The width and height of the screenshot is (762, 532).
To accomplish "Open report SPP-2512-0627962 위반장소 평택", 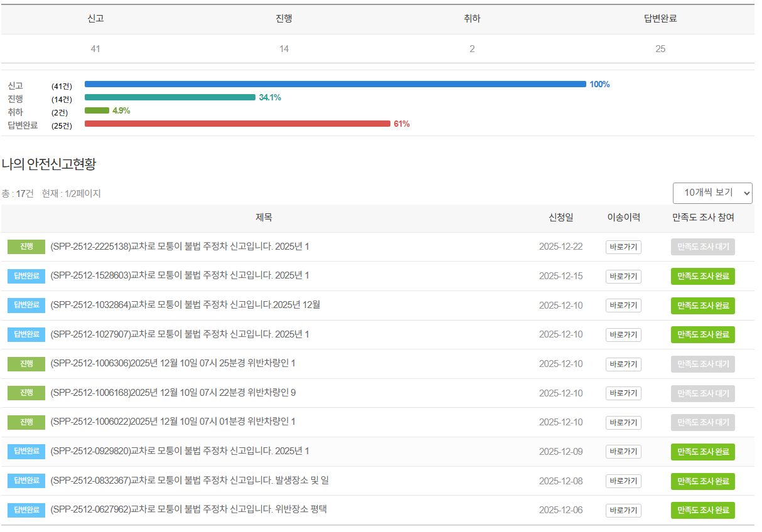I will point(188,509).
